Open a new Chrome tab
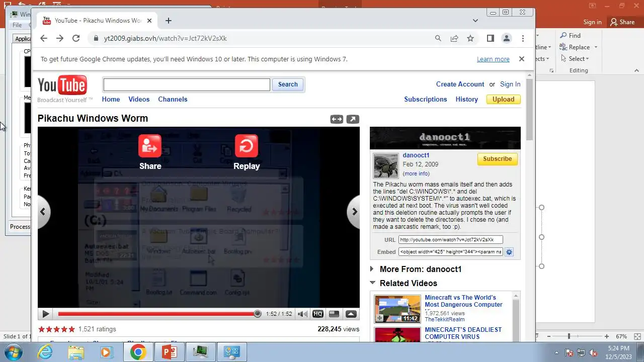This screenshot has height=362, width=644. [169, 21]
